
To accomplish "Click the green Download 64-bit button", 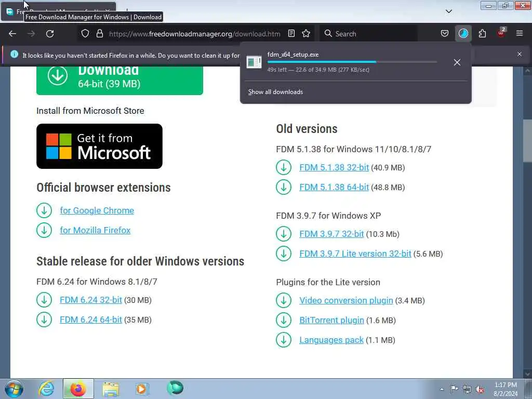I will 119,81.
